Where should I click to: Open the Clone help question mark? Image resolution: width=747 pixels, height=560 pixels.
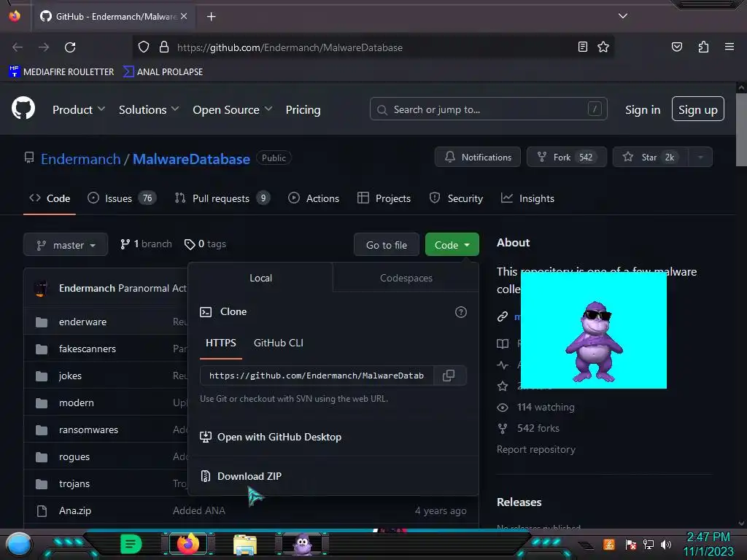[461, 312]
